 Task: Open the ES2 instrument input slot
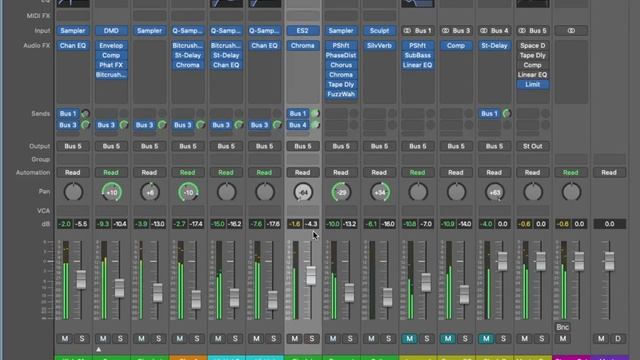pyautogui.click(x=302, y=31)
